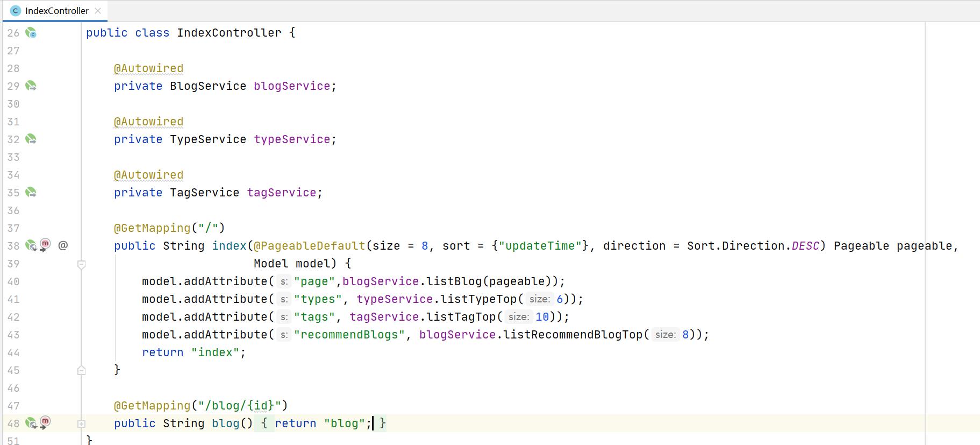Screen dimensions: 980x445
Task: Click line number 44 in the gutter
Action: pos(13,353)
